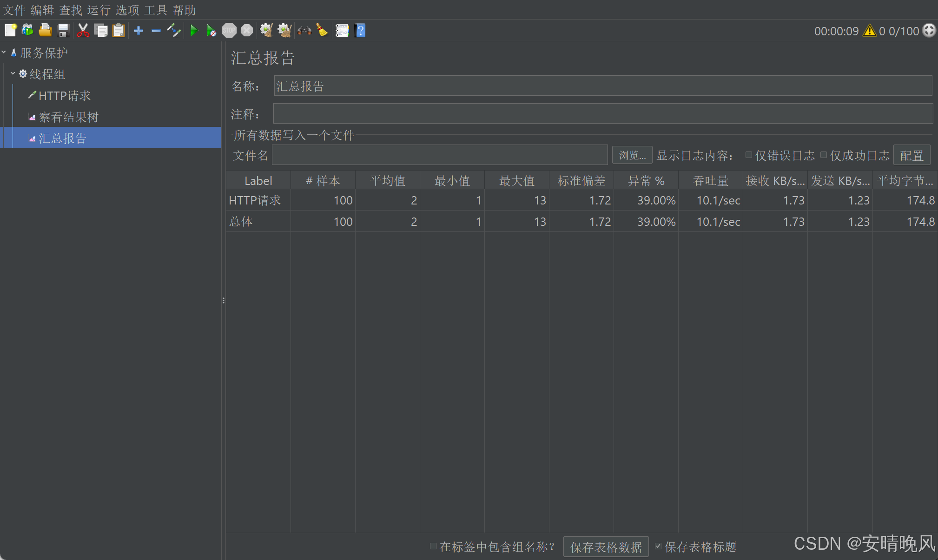The image size is (938, 560).
Task: Open the Function Helper dialog icon
Action: pos(342,31)
